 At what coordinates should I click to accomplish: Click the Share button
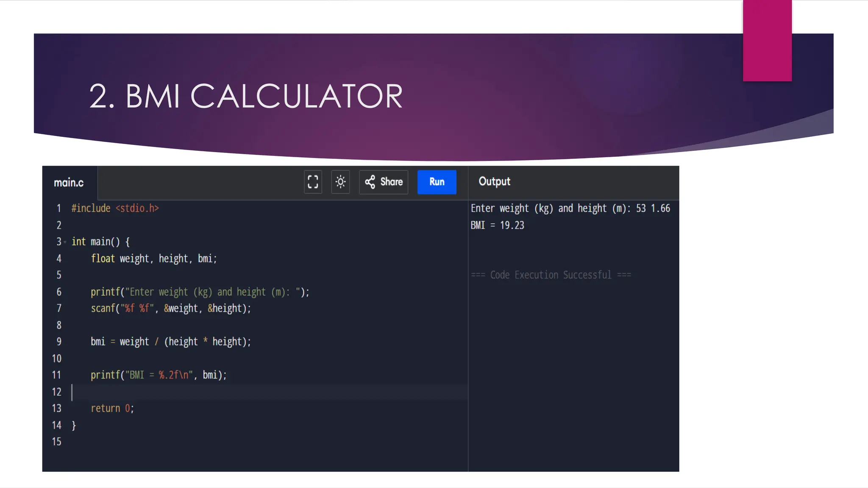point(384,182)
